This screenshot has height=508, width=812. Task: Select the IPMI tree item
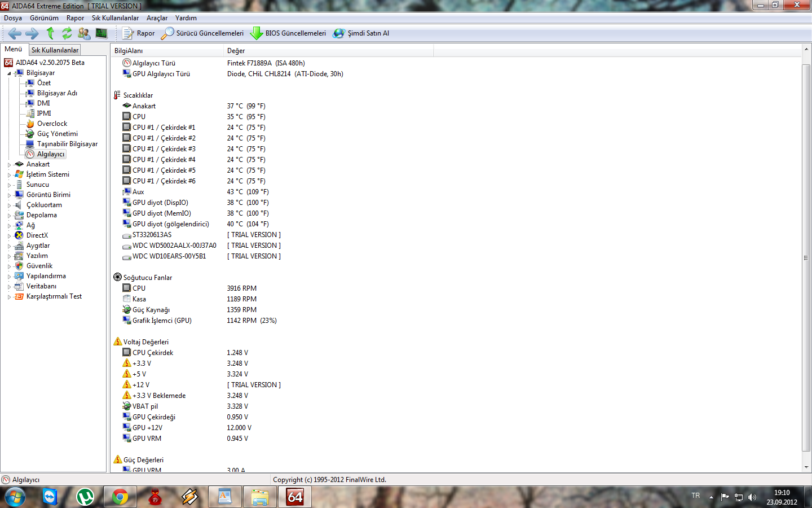pyautogui.click(x=44, y=113)
